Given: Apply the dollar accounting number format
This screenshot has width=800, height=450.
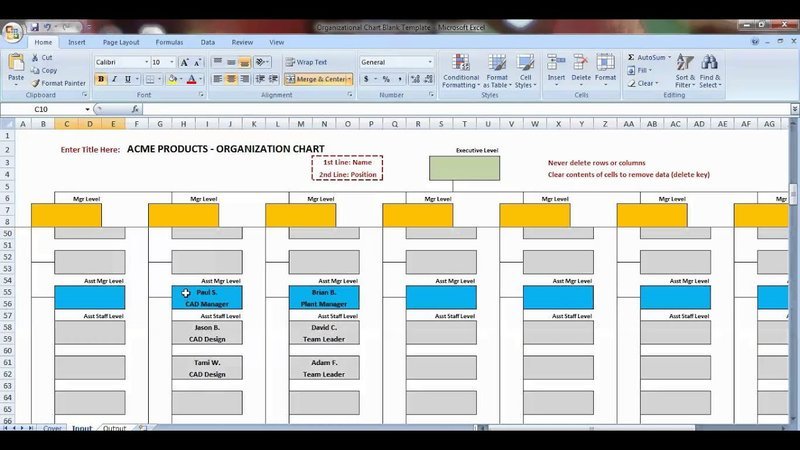Looking at the screenshot, I should [x=366, y=79].
